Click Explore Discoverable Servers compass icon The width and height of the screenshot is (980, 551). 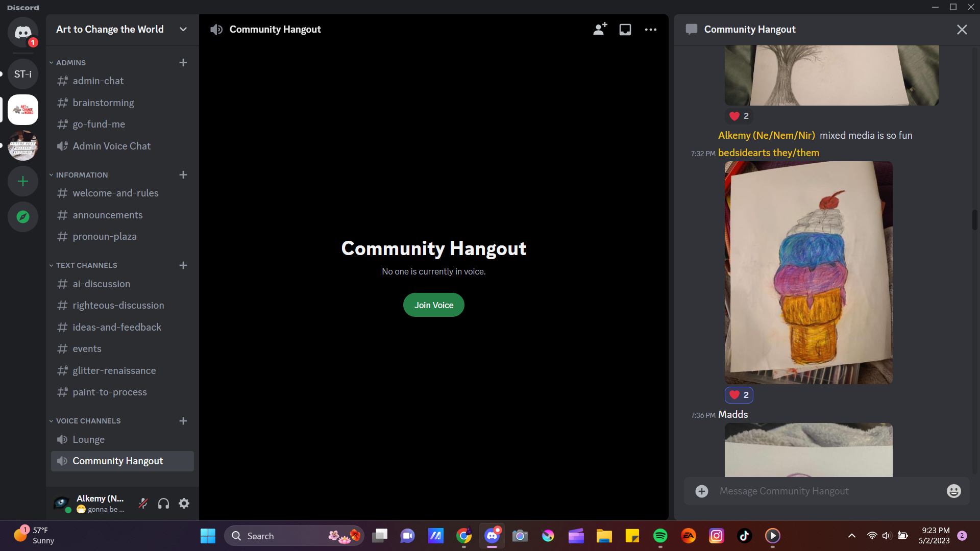click(x=22, y=217)
